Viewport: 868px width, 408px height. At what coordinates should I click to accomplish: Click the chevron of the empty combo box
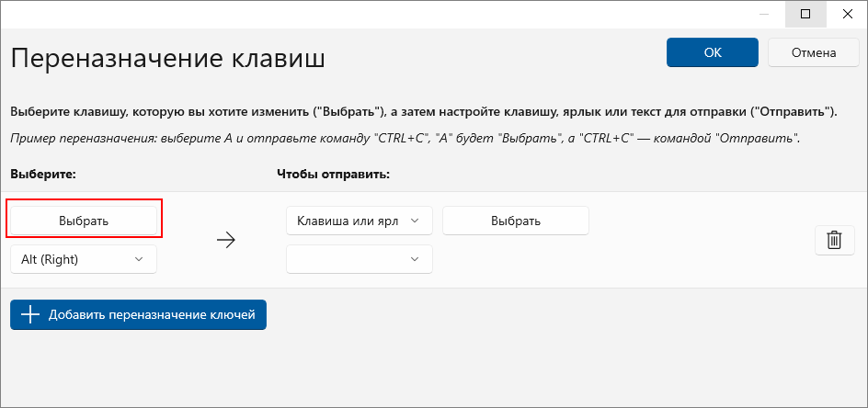pos(414,259)
